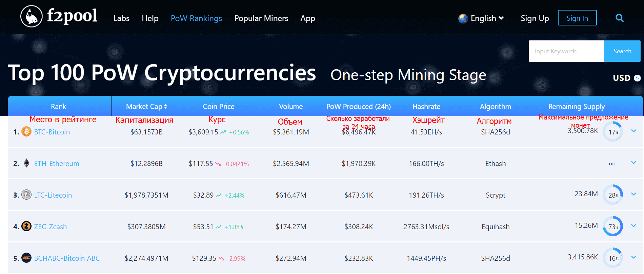Open the ETH-Ethereum coin link
This screenshot has width=644, height=274.
tap(57, 163)
